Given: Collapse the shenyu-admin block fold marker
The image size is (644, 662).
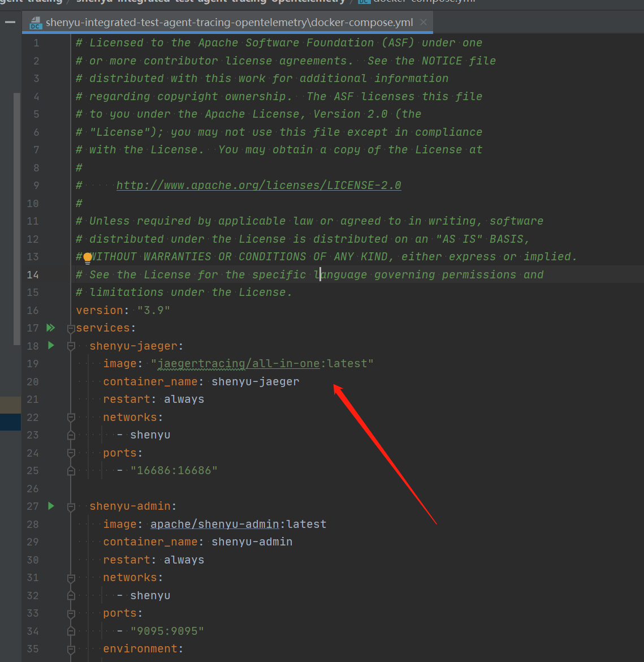Looking at the screenshot, I should click(x=71, y=506).
